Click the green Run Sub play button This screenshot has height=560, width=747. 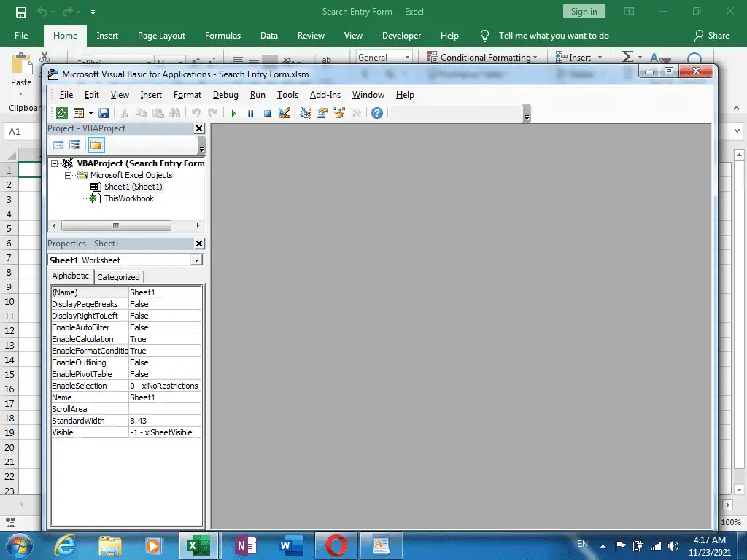click(233, 113)
